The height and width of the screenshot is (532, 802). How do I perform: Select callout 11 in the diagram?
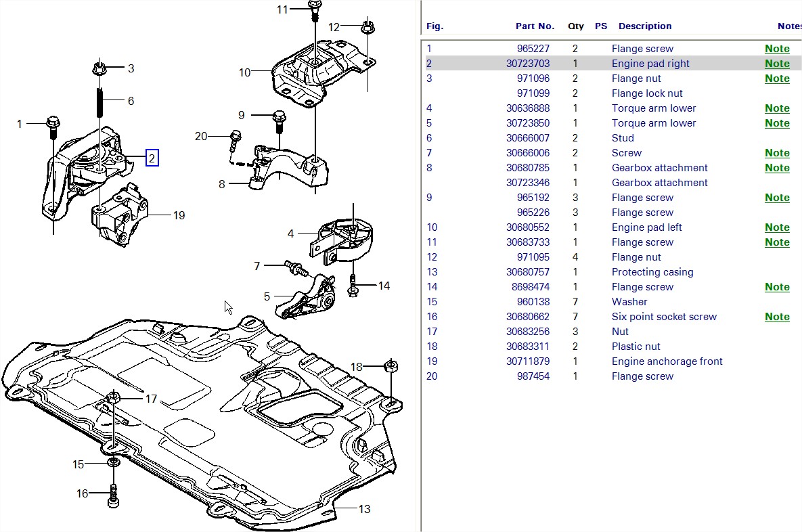click(x=282, y=9)
